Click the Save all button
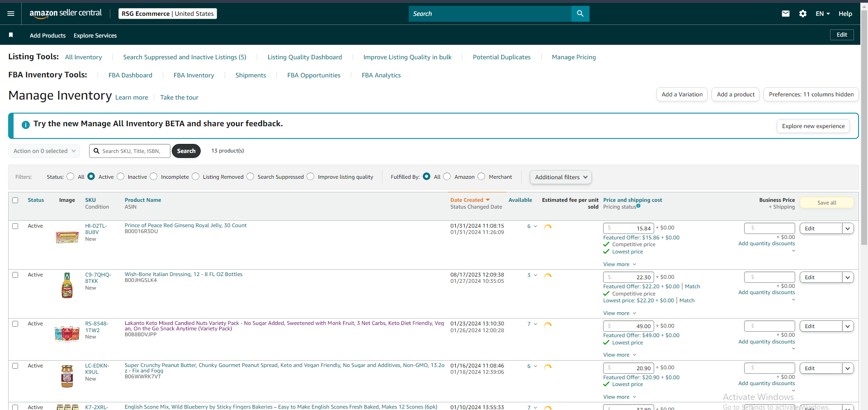The height and width of the screenshot is (410, 868). click(827, 203)
